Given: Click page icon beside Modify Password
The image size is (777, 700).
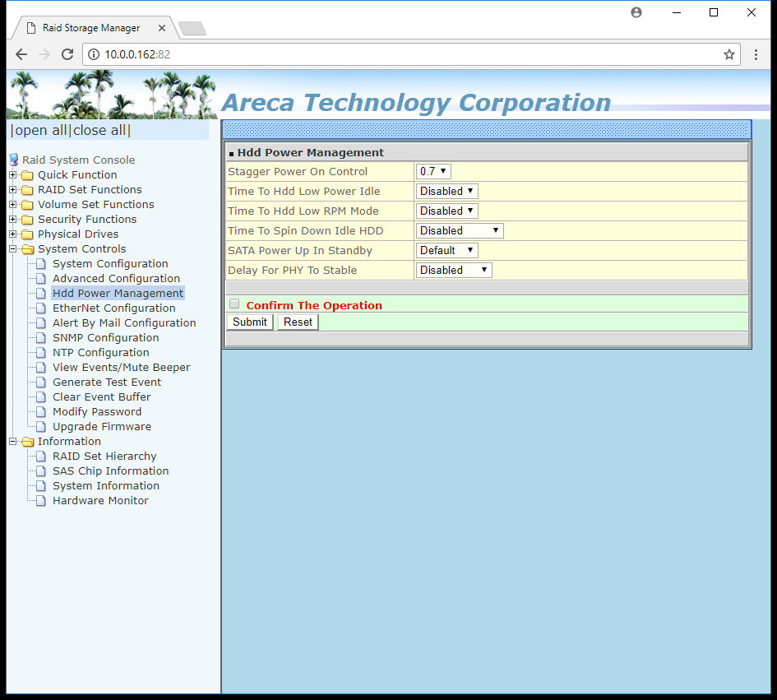Looking at the screenshot, I should (x=41, y=412).
